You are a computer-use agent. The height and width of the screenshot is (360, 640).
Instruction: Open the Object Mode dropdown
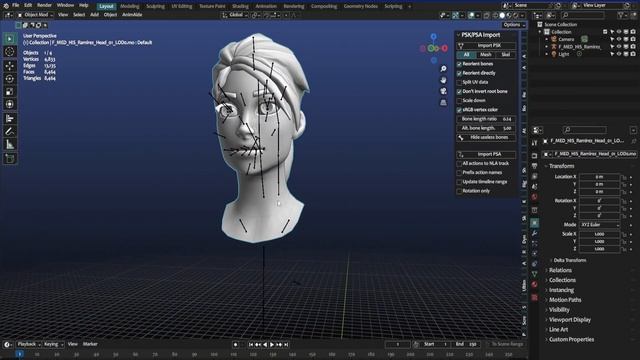pyautogui.click(x=36, y=15)
